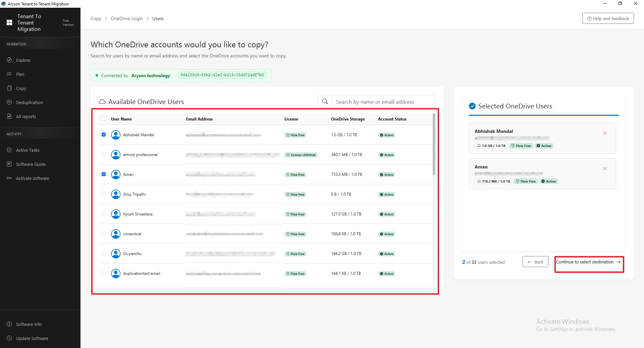Focus the search by name or email field
Viewport: 644px width, 348px height.
383,102
